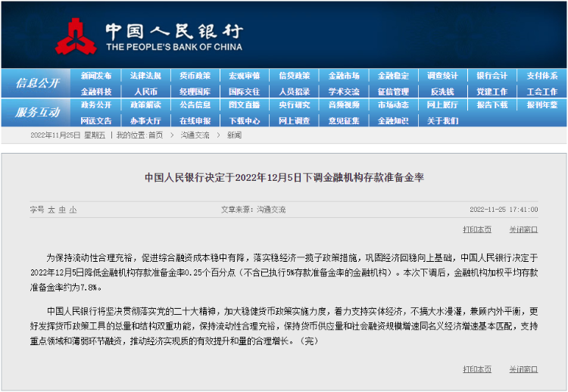Click bottom 打印本页 link
This screenshot has width=568, height=392.
477,369
